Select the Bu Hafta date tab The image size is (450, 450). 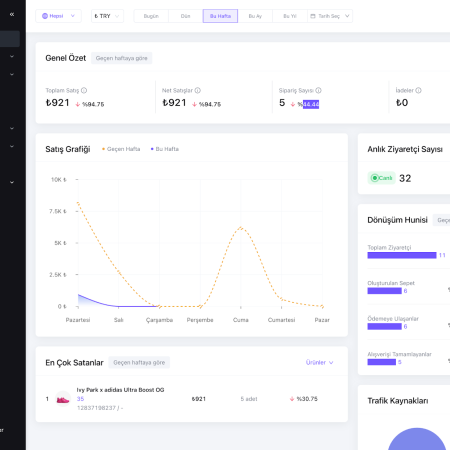(x=220, y=16)
